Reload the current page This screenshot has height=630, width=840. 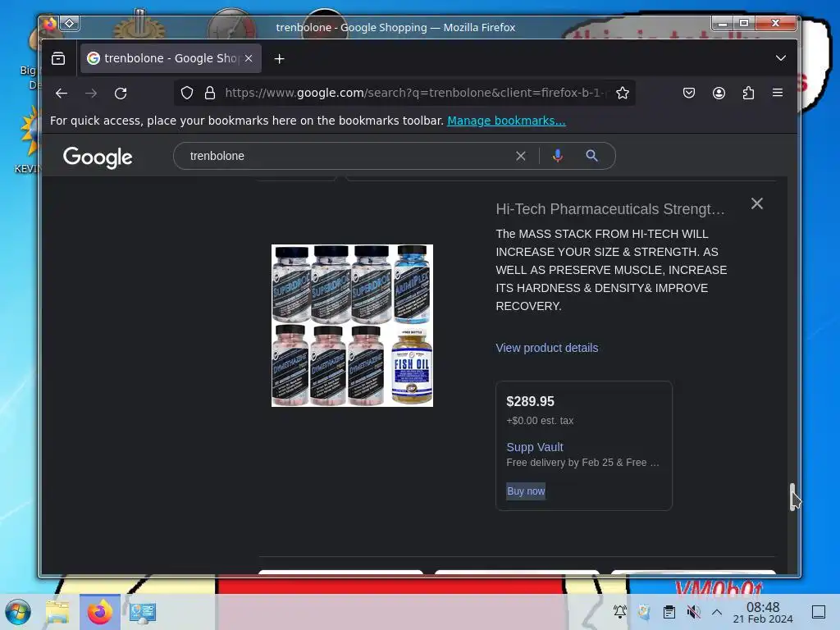[x=121, y=94]
